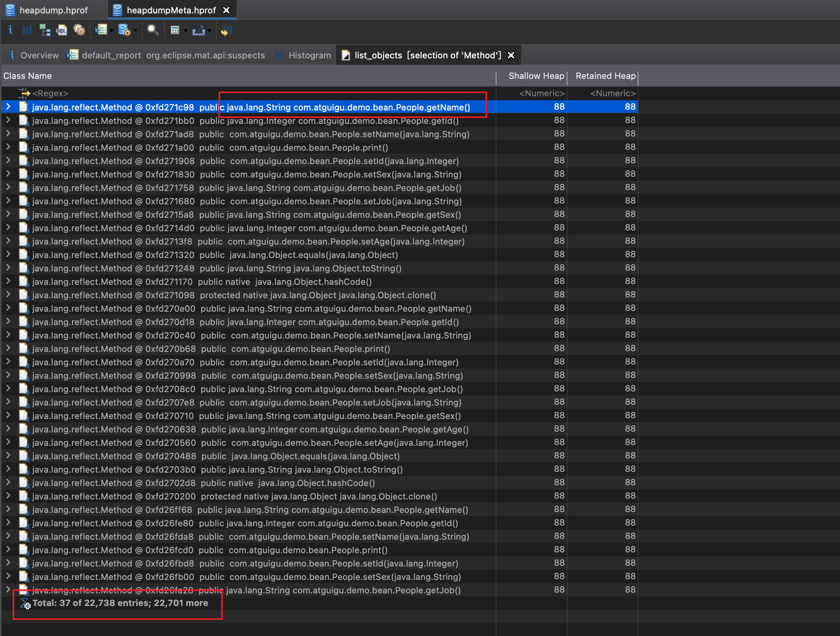The width and height of the screenshot is (840, 636).
Task: Open the Thread Overview gears icon
Action: pos(79,30)
